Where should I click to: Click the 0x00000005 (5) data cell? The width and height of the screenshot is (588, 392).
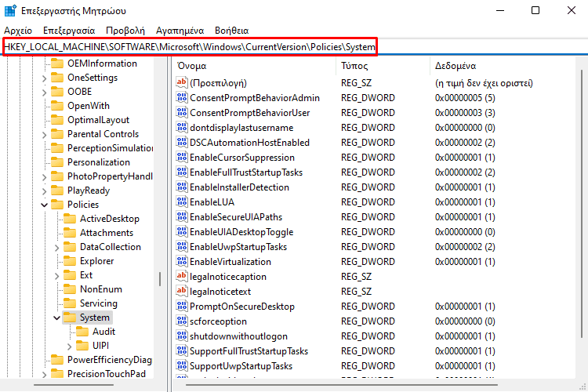tap(465, 98)
